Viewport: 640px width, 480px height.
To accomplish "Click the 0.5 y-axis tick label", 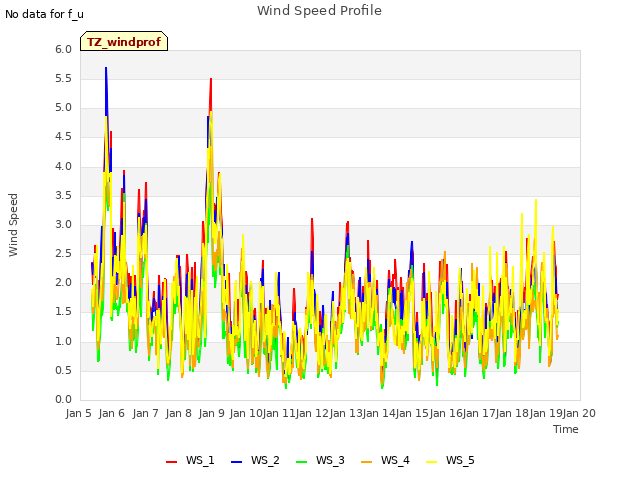I will coord(63,371).
